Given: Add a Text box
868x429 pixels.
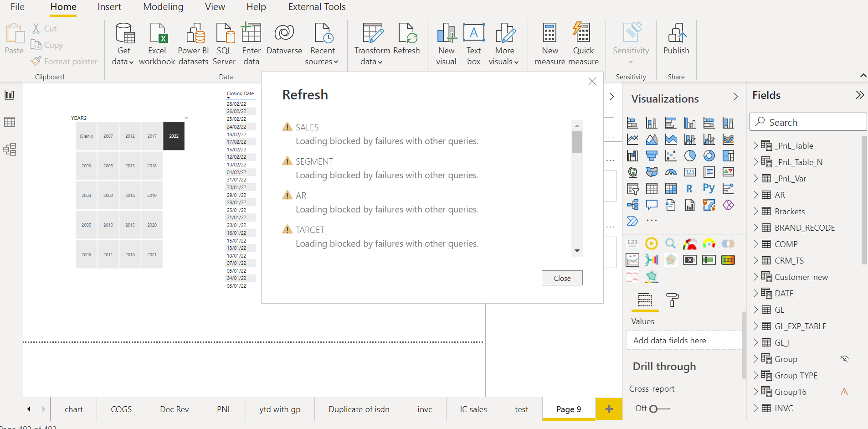Looking at the screenshot, I should [x=474, y=44].
